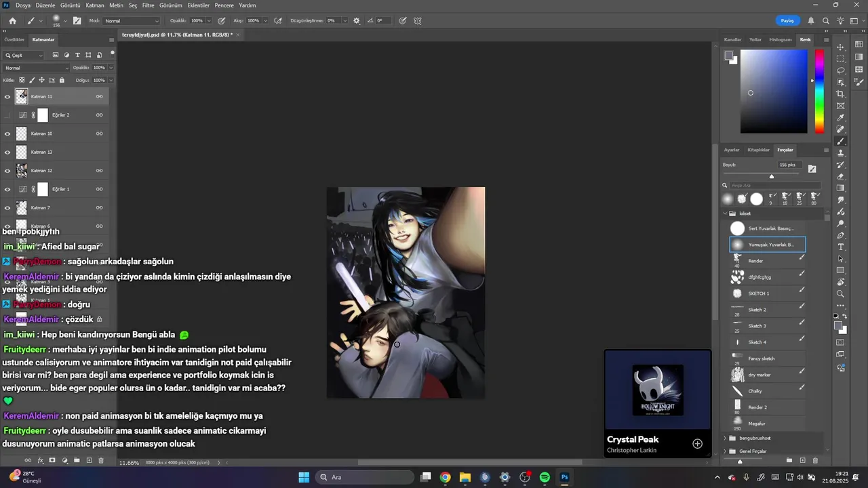Click the hue slider strip
868x488 pixels.
click(819, 91)
